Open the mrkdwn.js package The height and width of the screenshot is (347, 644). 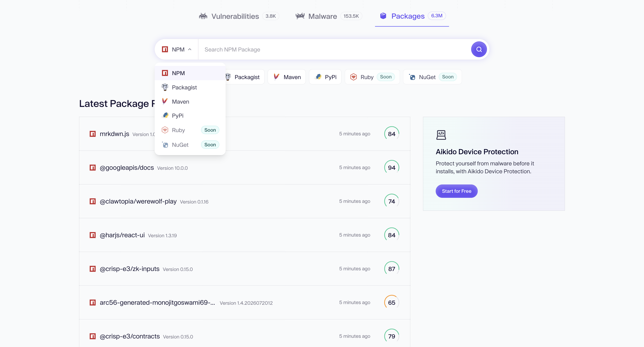244,134
